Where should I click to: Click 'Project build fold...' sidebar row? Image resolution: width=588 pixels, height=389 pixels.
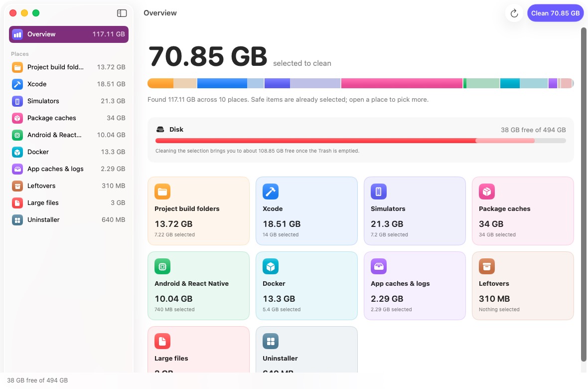(69, 67)
